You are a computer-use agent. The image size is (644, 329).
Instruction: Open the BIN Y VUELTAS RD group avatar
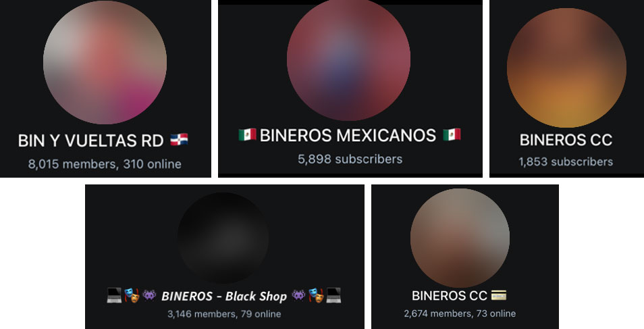105,63
